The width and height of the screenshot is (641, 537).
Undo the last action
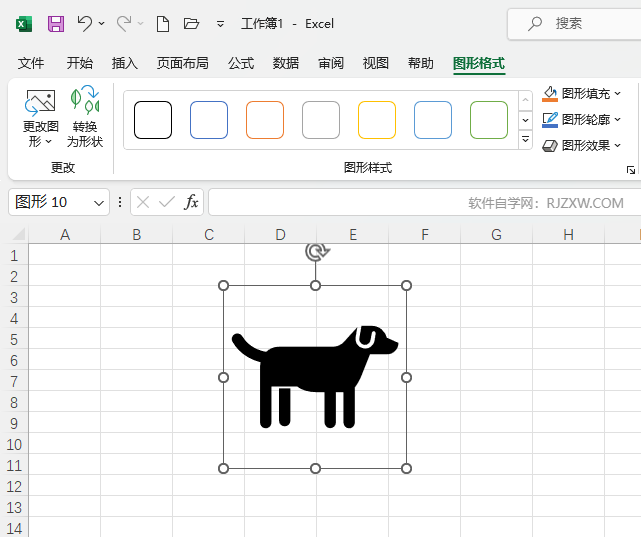coord(84,24)
